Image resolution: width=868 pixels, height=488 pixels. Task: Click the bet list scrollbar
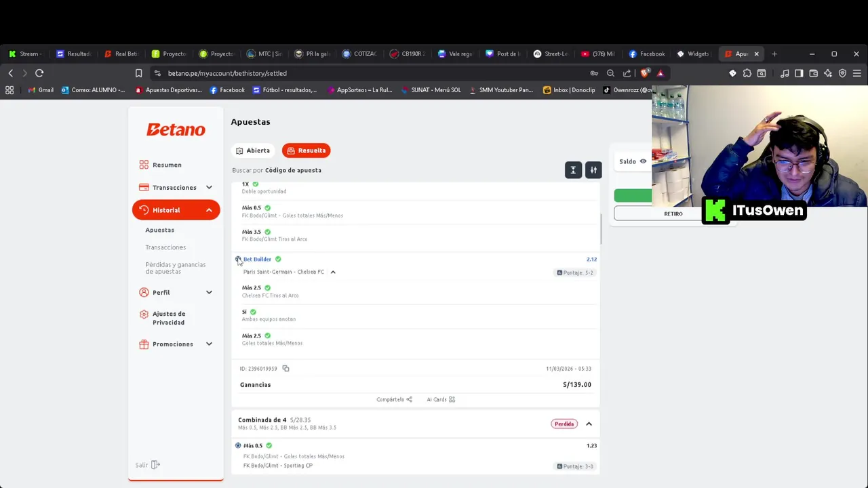pos(601,229)
